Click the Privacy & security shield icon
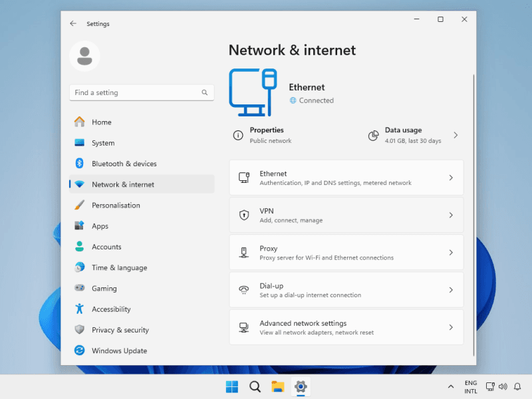 point(79,330)
